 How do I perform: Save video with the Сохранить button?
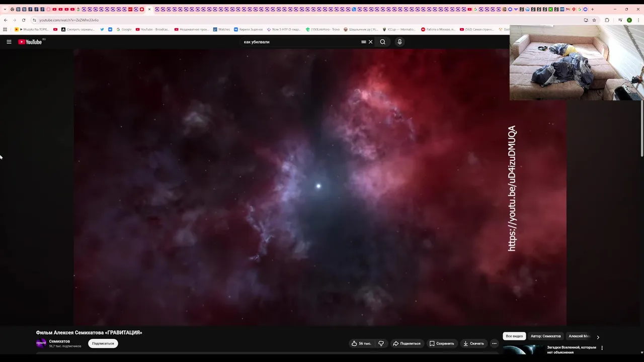point(442,343)
